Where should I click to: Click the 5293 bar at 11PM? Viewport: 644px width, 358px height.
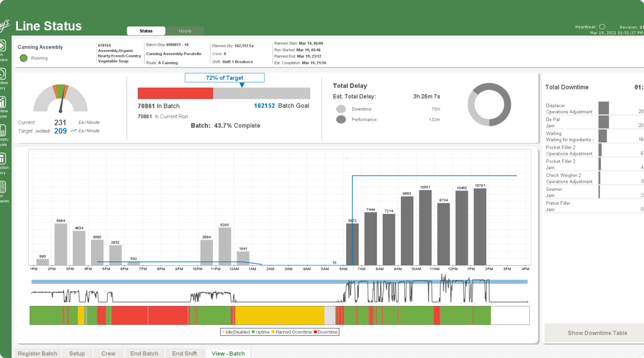click(225, 246)
